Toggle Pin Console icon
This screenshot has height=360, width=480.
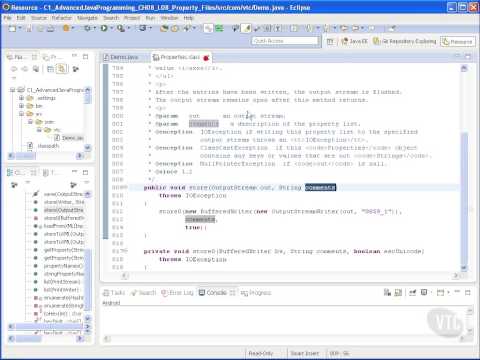click(x=412, y=293)
